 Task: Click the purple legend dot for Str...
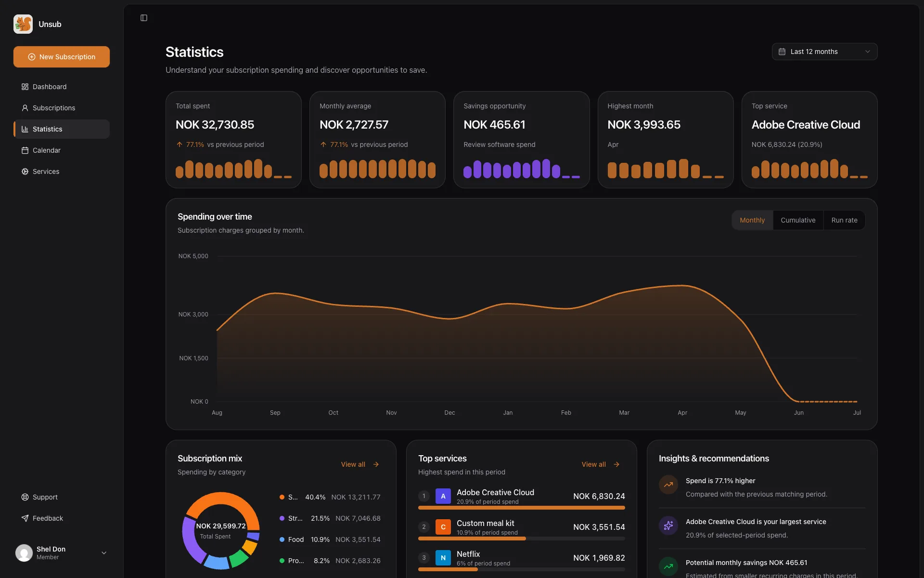pyautogui.click(x=282, y=518)
